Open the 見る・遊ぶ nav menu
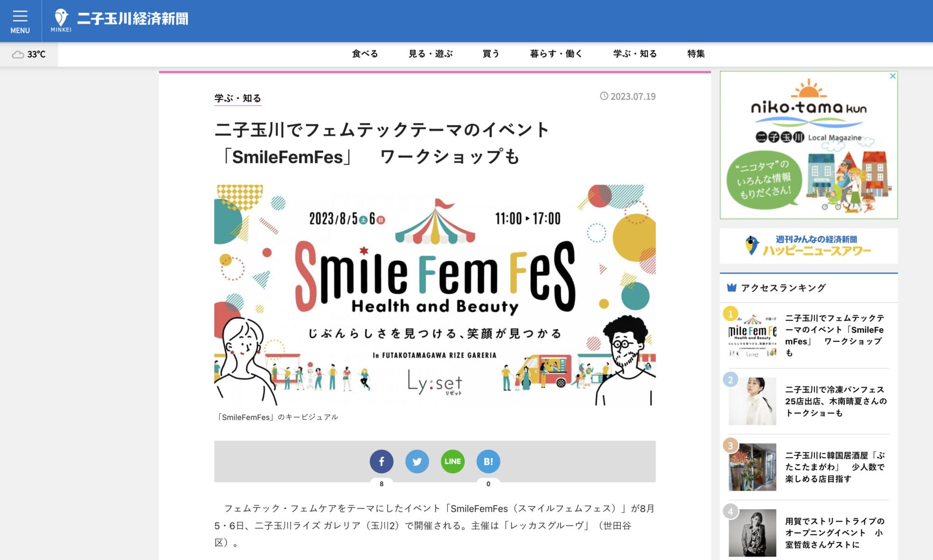The image size is (933, 560). (x=431, y=54)
